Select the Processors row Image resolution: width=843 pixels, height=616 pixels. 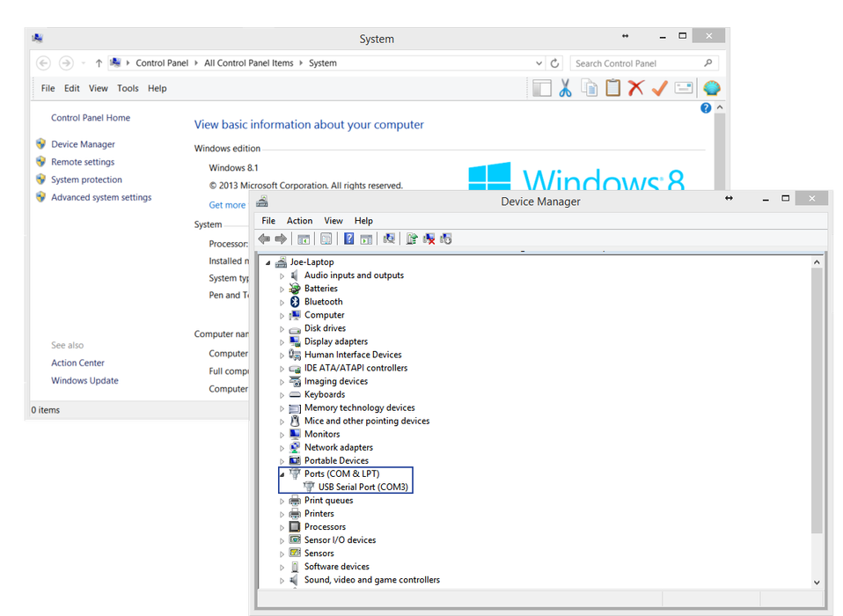[x=325, y=527]
